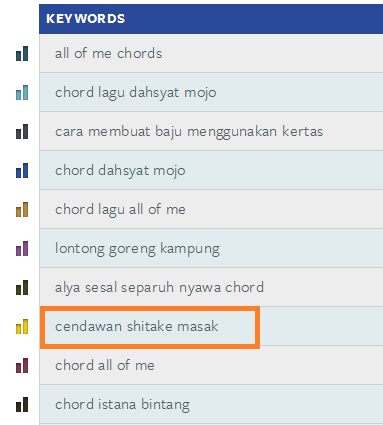Open chart icon for 'cara membuat baju menggunakan kertas'
This screenshot has height=425, width=383.
pyautogui.click(x=22, y=132)
